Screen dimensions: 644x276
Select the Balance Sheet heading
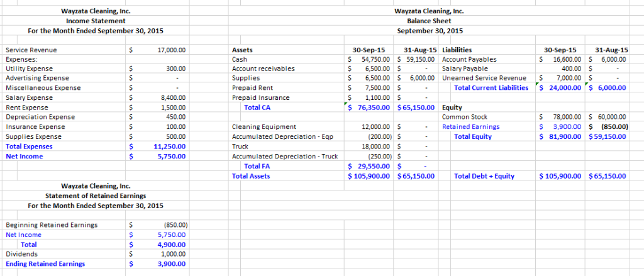(429, 21)
